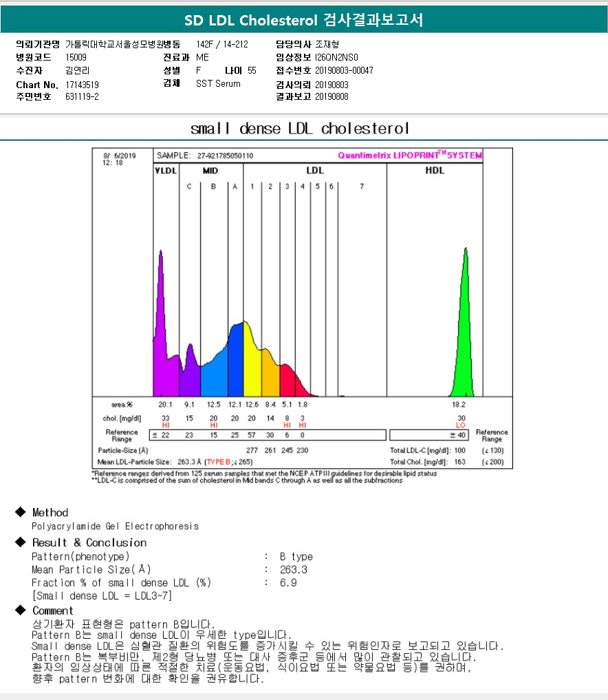Click the 'Comment' section heading
Screen dimensions: 608x700
coord(53,611)
